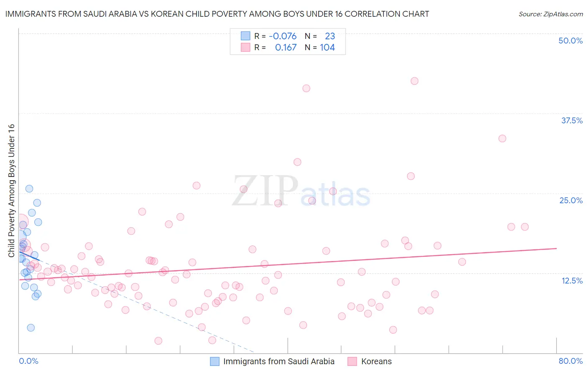This screenshot has width=588, height=373.
Task: Open the Source: ZipAtlas.com link
Action: click(550, 14)
